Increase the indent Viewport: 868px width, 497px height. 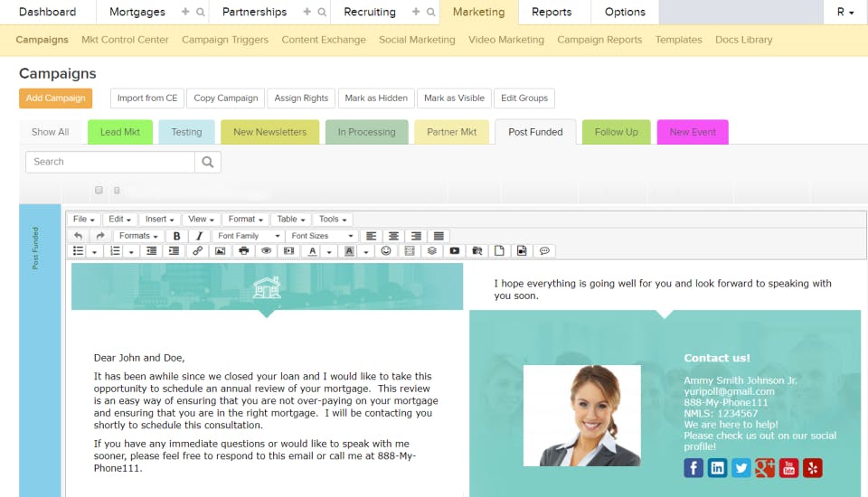point(174,250)
